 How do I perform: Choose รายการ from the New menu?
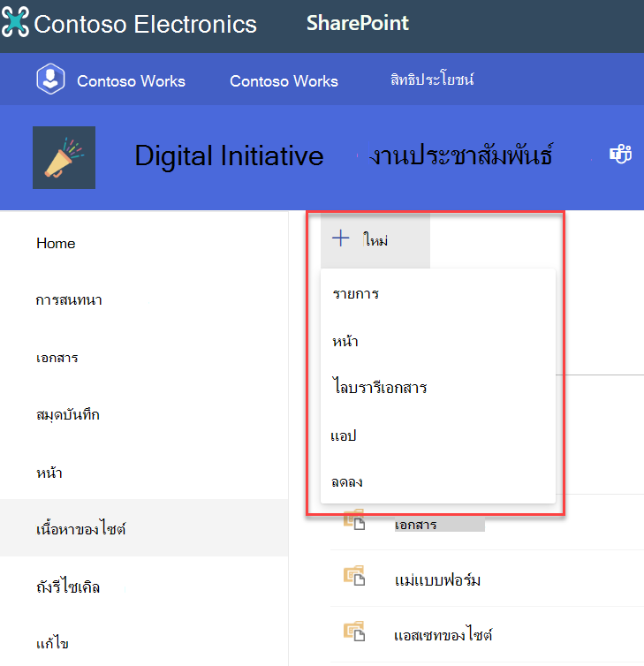coord(356,293)
